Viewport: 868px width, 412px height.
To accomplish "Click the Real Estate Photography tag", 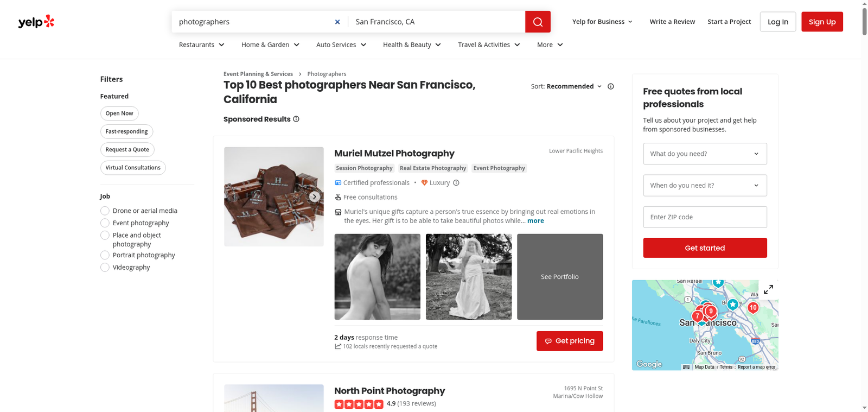I will pos(433,168).
